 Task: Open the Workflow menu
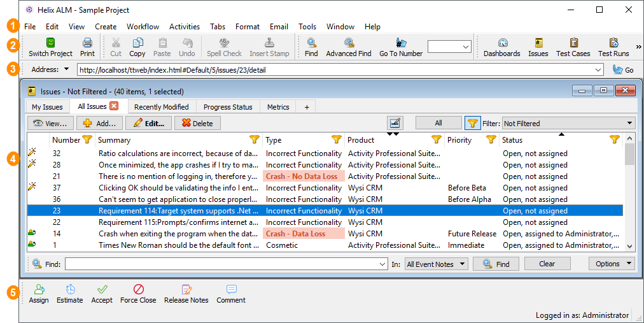tap(143, 27)
